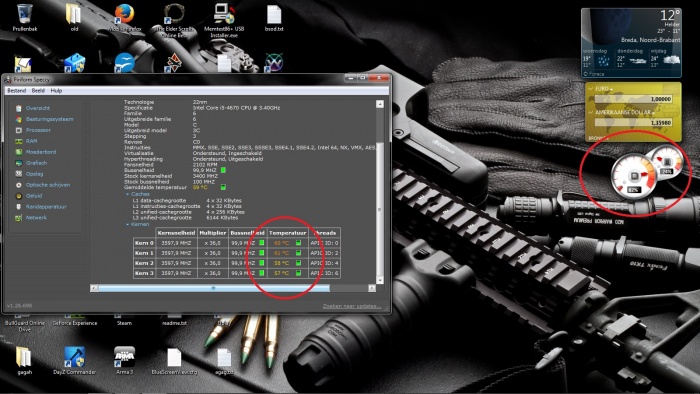Toggle Kern 0 temperature tray indicator
The image size is (700, 394).
tap(298, 243)
